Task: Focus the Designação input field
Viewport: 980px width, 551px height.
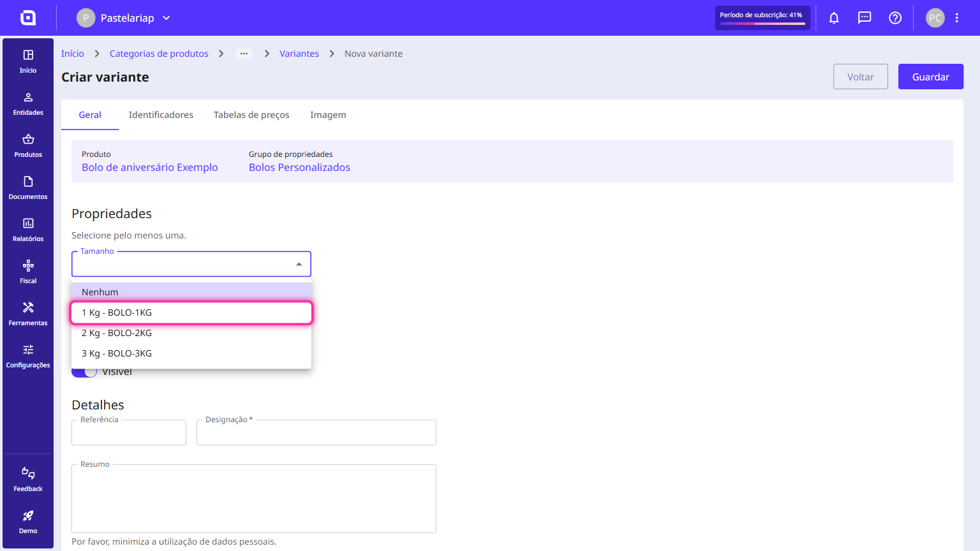Action: 316,432
